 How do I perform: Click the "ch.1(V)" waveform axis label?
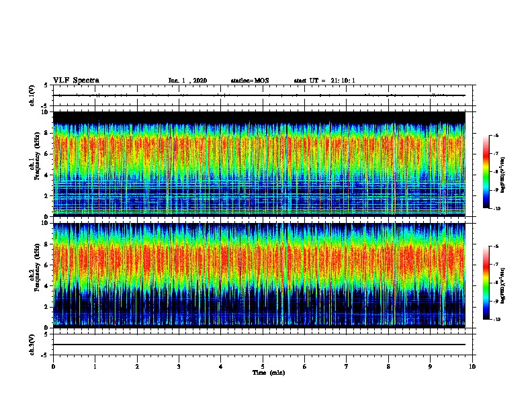pos(32,95)
